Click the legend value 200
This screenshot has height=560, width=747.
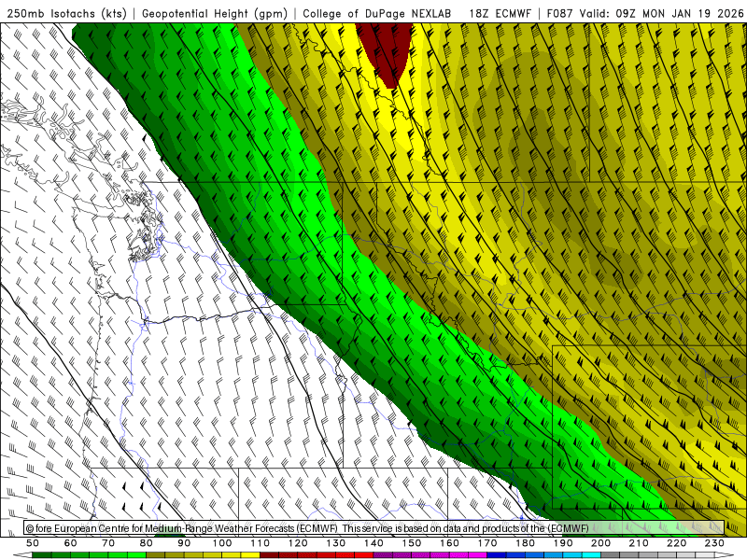click(600, 543)
